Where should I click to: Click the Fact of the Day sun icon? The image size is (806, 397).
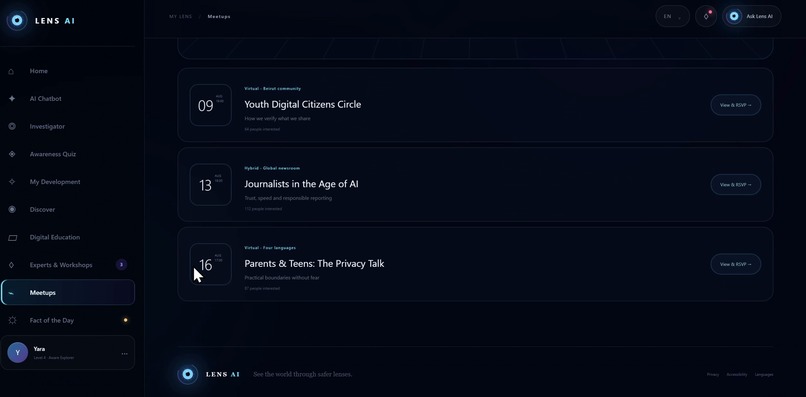pos(12,320)
